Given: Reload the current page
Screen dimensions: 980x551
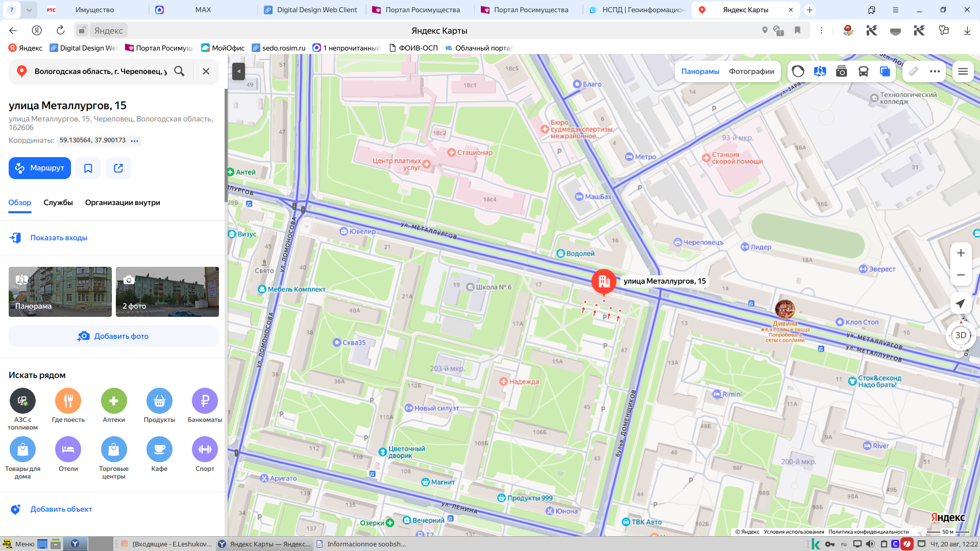Looking at the screenshot, I should (x=60, y=31).
